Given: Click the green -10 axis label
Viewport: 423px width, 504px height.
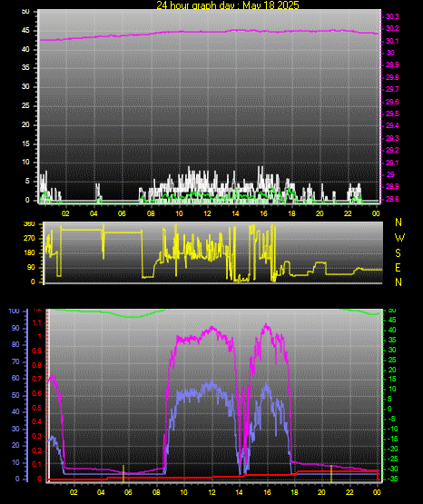Looking at the screenshot, I should tap(392, 429).
